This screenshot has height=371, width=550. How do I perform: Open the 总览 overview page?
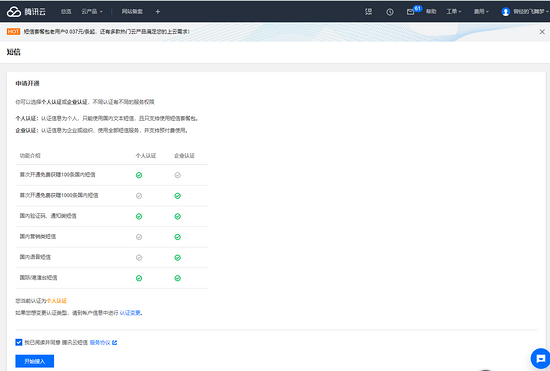[x=66, y=12]
